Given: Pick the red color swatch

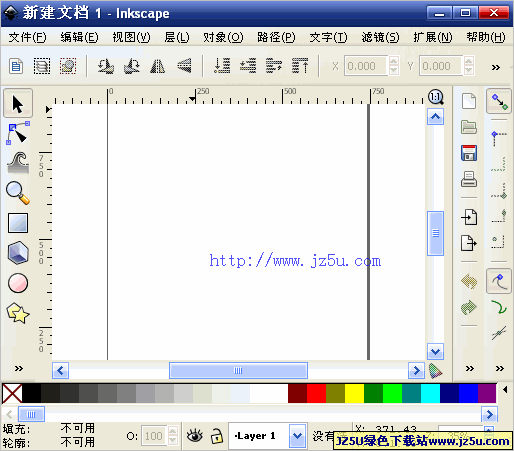Looking at the screenshot, I should (x=316, y=393).
